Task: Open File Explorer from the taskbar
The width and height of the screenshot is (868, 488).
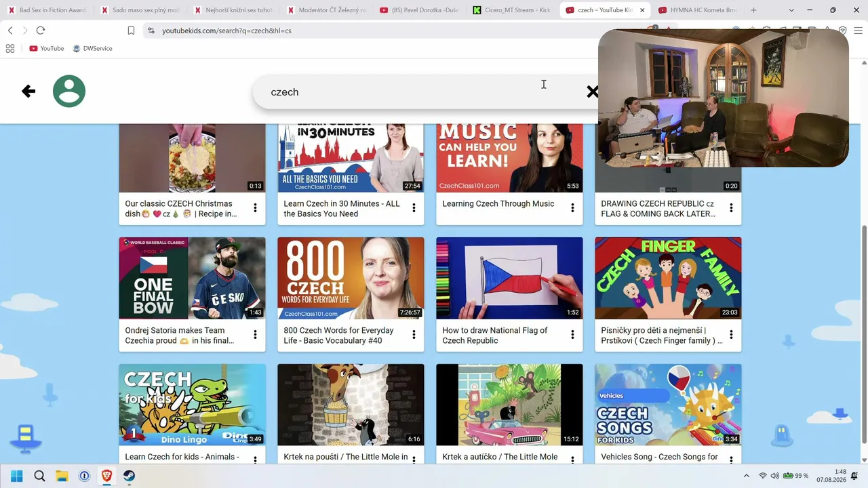Action: point(62,476)
